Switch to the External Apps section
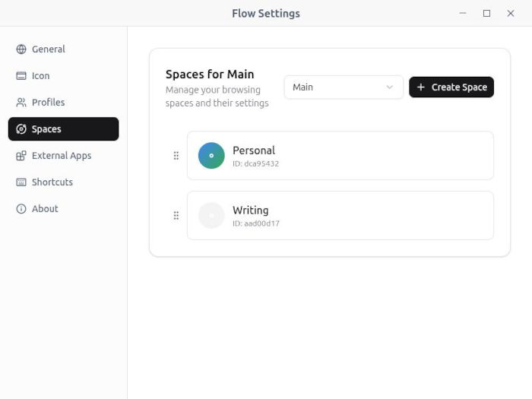The height and width of the screenshot is (399, 532). click(x=63, y=156)
